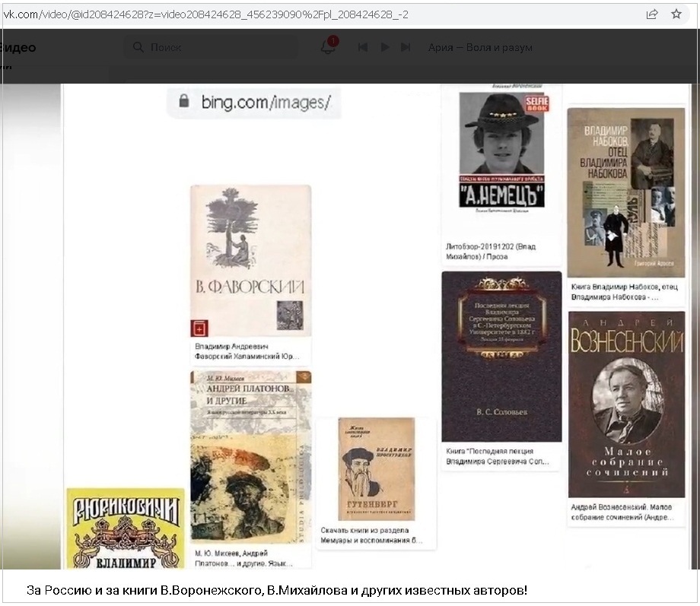This screenshot has width=700, height=606.
Task: Bookmark this page with the star icon
Action: pos(676,14)
